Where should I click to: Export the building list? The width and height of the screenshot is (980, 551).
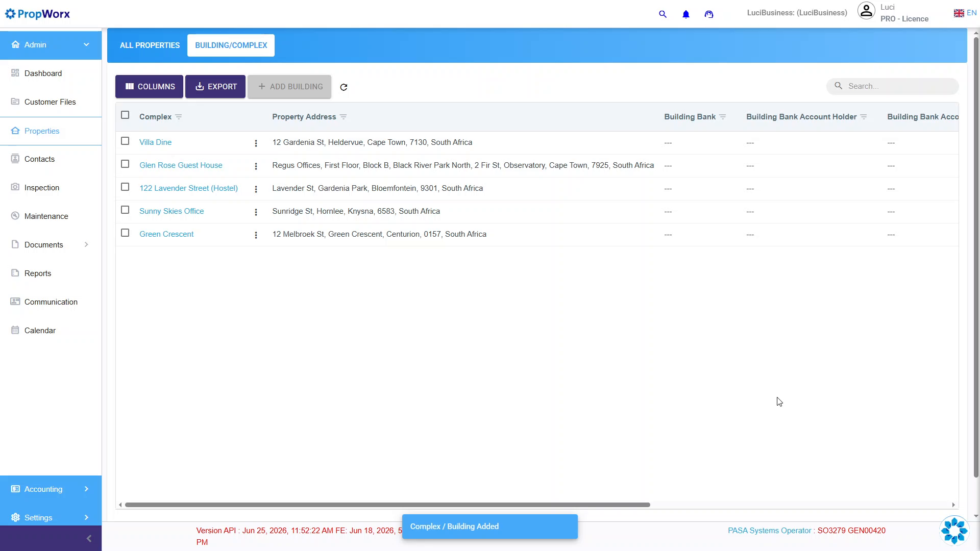point(215,87)
